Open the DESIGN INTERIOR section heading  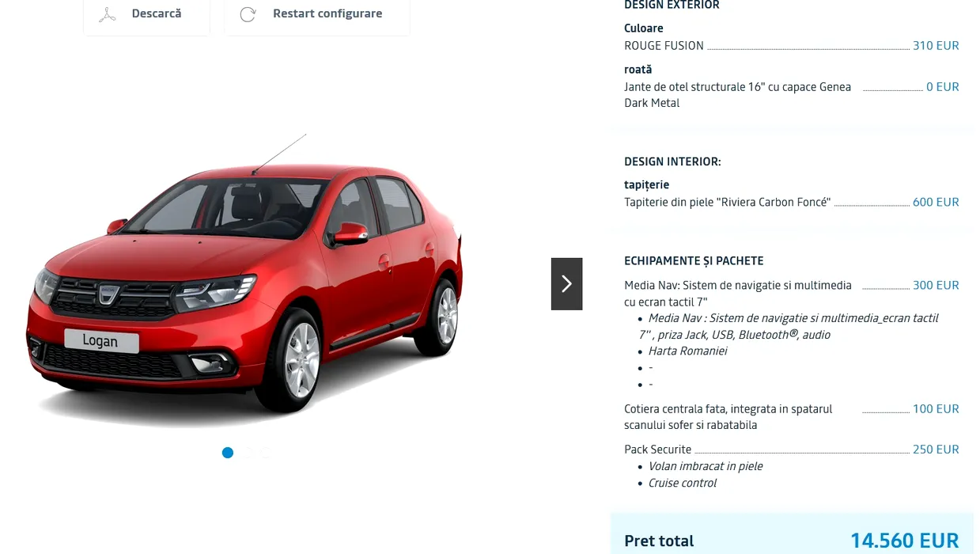tap(672, 162)
